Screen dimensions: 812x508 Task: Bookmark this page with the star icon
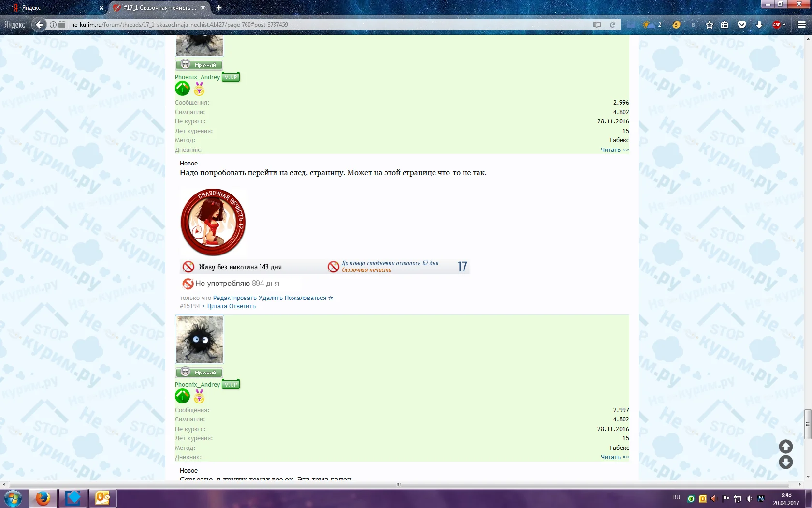[710, 25]
